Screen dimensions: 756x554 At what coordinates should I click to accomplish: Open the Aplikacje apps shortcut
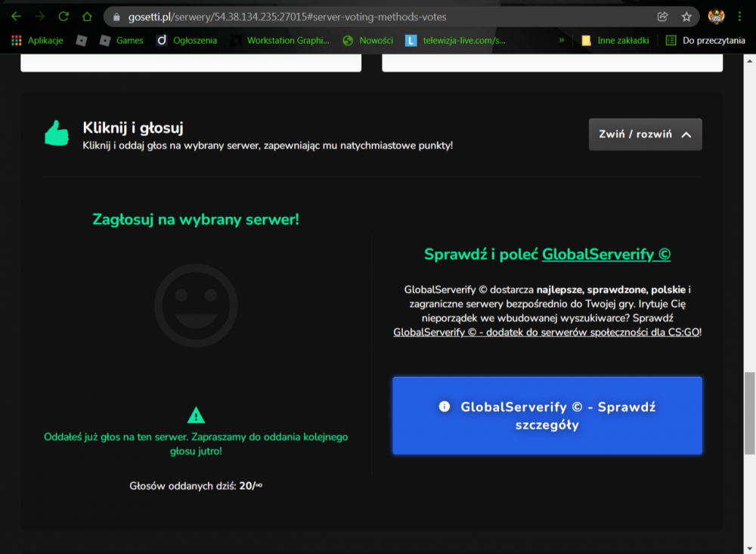point(37,41)
